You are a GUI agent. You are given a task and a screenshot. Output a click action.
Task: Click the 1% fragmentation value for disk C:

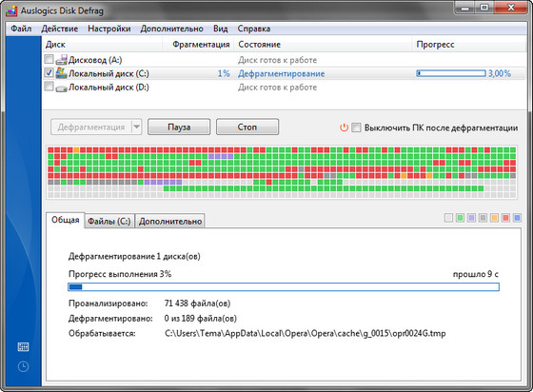(224, 73)
